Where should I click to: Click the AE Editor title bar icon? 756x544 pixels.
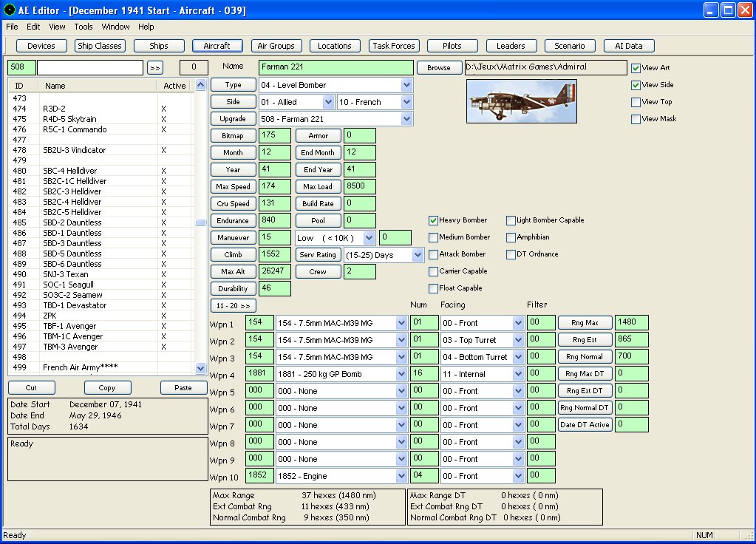(x=9, y=10)
